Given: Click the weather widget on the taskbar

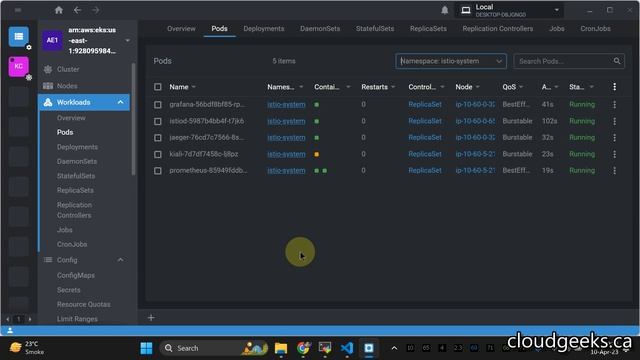Looking at the screenshot, I should tap(27, 348).
